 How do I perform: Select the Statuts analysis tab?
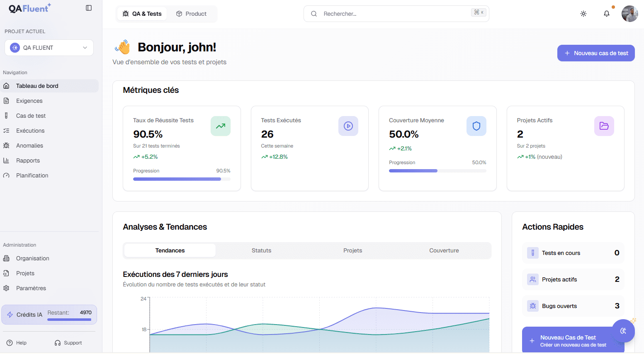261,250
